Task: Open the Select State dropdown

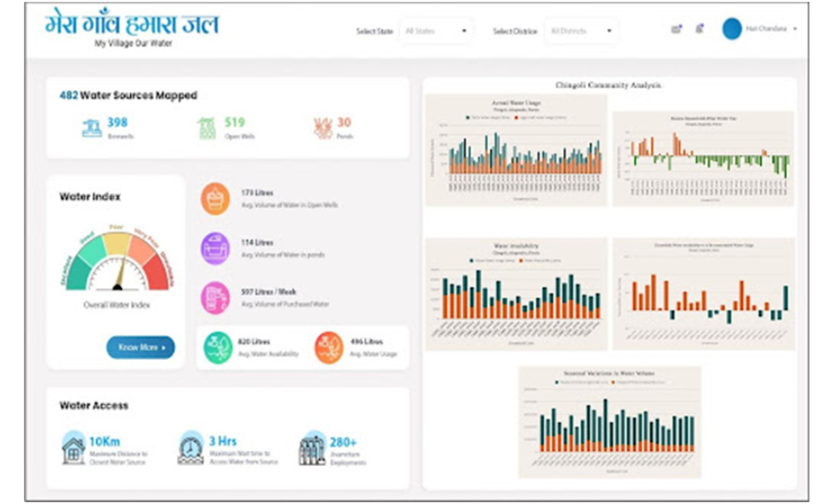Action: 435,31
